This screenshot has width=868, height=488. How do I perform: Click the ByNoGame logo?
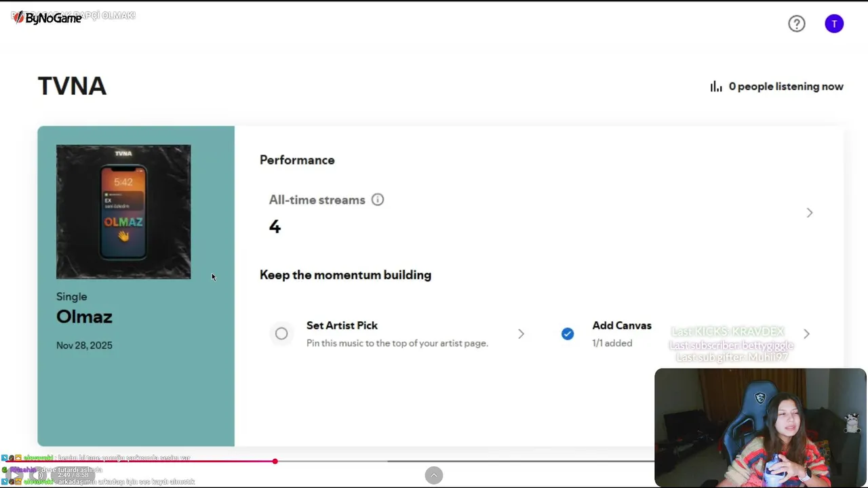point(47,18)
